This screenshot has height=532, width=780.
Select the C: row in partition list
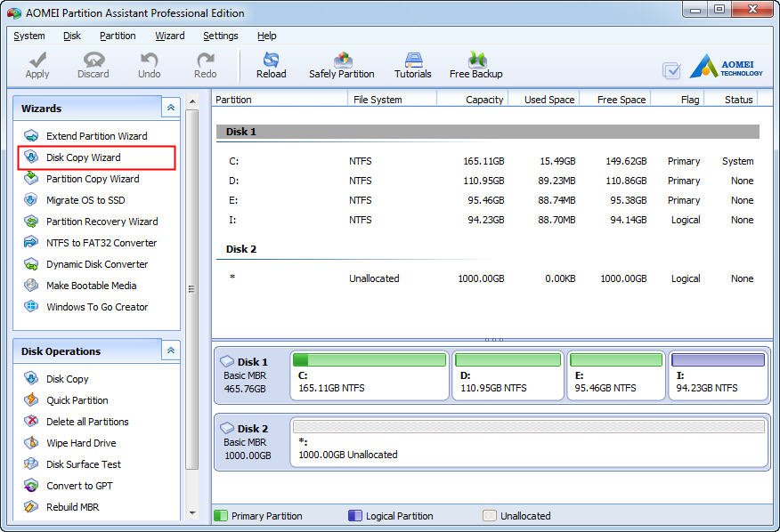click(488, 161)
